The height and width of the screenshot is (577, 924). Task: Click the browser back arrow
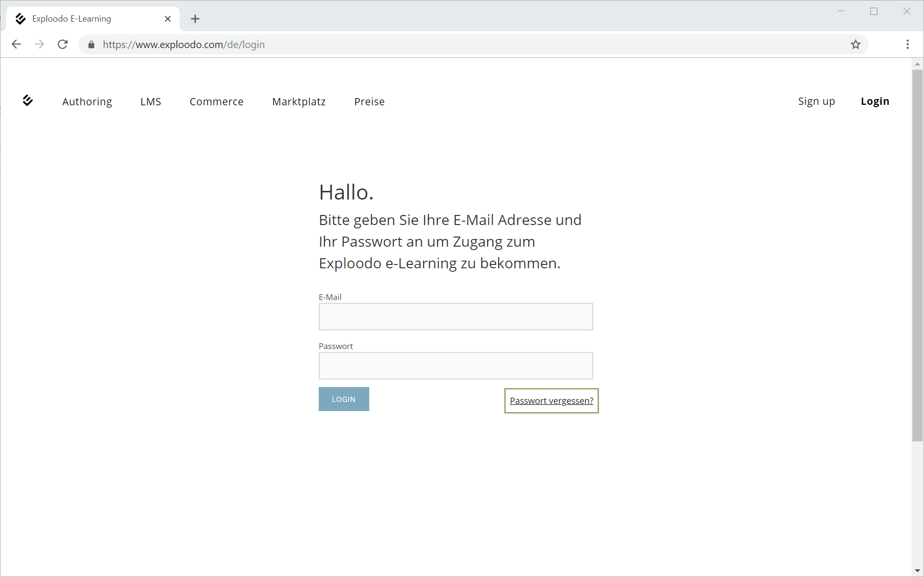[16, 44]
